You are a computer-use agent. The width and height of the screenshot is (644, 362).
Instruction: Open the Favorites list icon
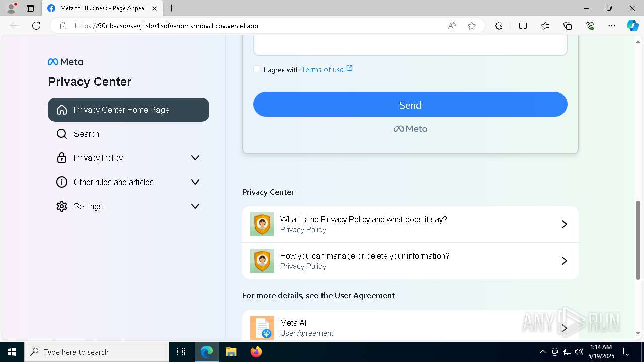pyautogui.click(x=545, y=26)
